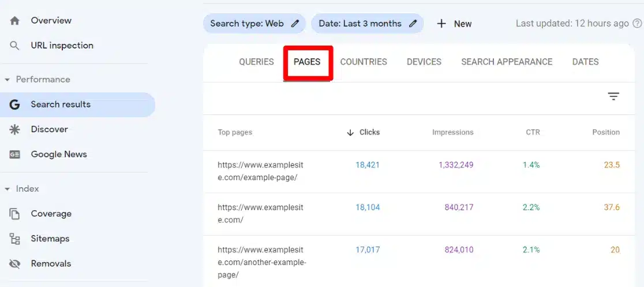This screenshot has width=644, height=287.
Task: Click the 2.2% CTR value
Action: tap(531, 208)
